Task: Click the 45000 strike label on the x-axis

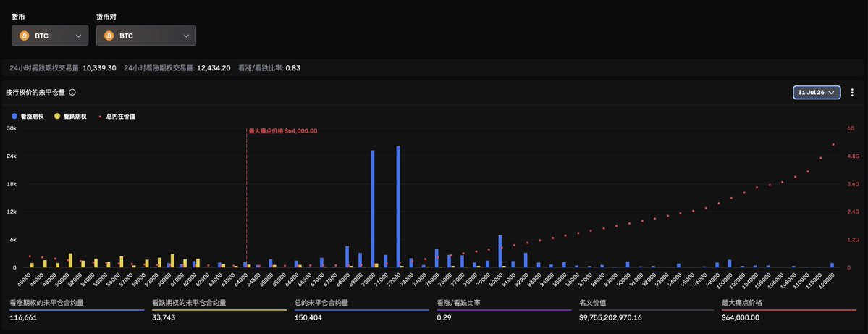Action: pyautogui.click(x=25, y=279)
